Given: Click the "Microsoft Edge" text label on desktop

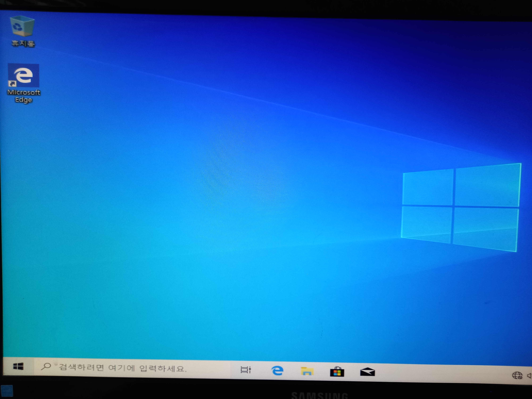Looking at the screenshot, I should click(x=24, y=96).
